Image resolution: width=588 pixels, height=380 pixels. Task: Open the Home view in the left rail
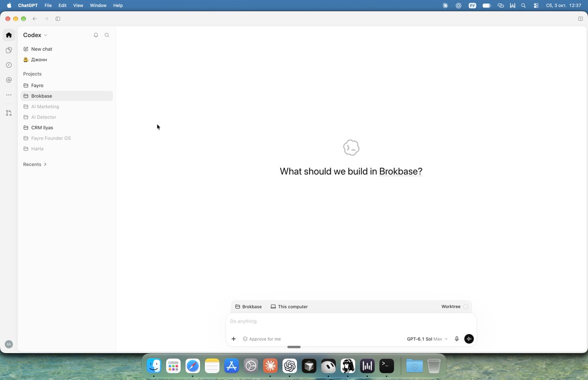coord(9,35)
